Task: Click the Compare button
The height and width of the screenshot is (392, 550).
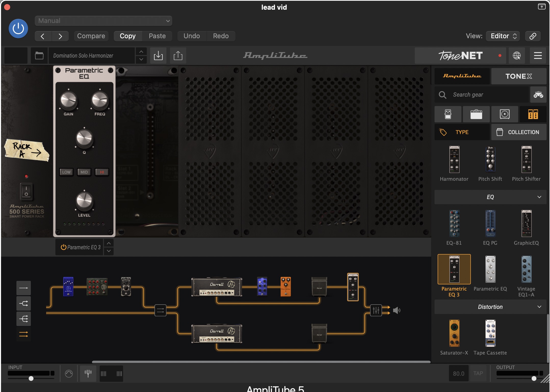Action: pyautogui.click(x=91, y=36)
